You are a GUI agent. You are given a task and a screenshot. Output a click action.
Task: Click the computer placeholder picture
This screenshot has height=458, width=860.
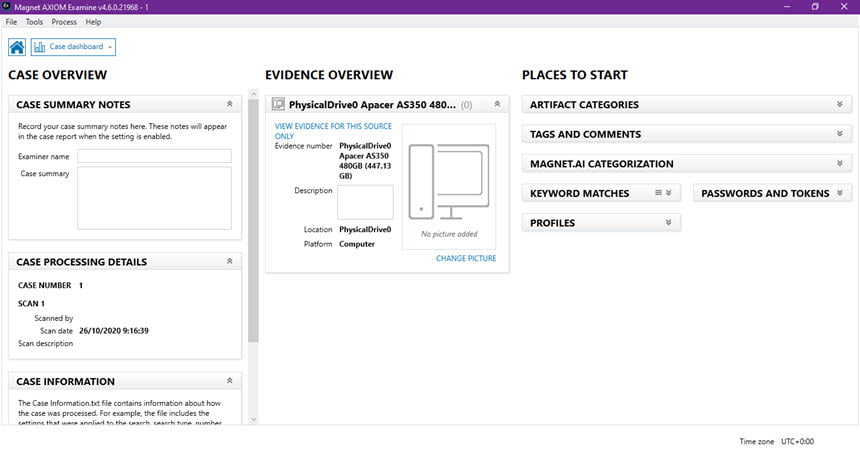point(449,182)
